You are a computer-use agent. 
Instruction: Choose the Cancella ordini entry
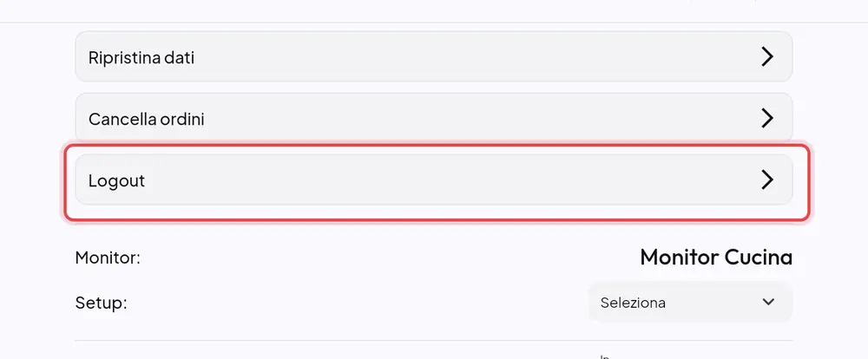[x=433, y=118]
